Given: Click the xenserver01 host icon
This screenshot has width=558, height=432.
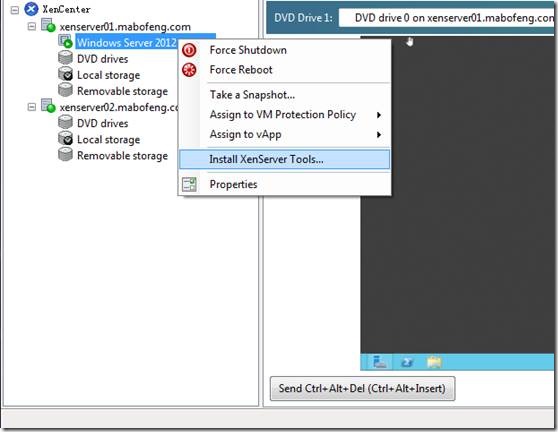Looking at the screenshot, I should click(48, 25).
